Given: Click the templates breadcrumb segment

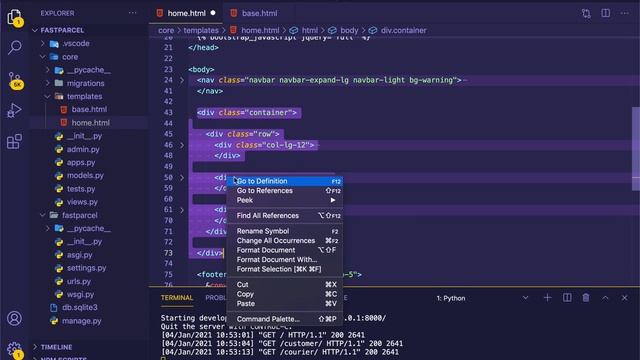Looking at the screenshot, I should click(201, 30).
